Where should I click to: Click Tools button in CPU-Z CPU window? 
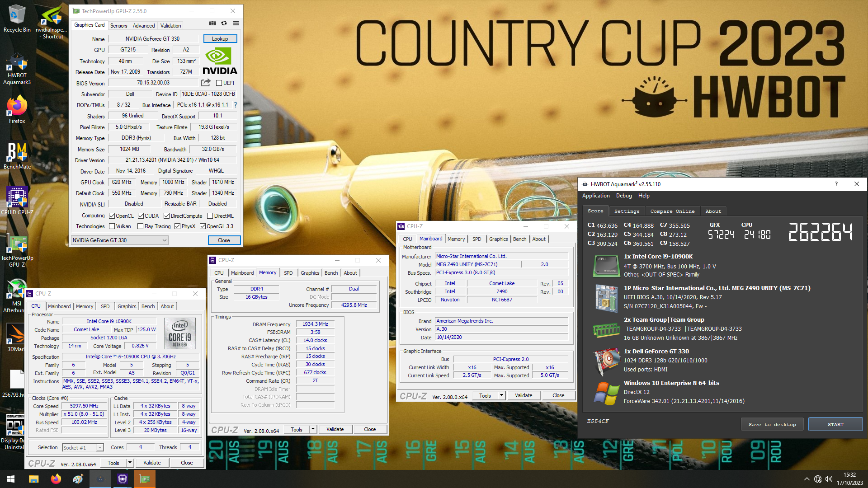click(113, 463)
